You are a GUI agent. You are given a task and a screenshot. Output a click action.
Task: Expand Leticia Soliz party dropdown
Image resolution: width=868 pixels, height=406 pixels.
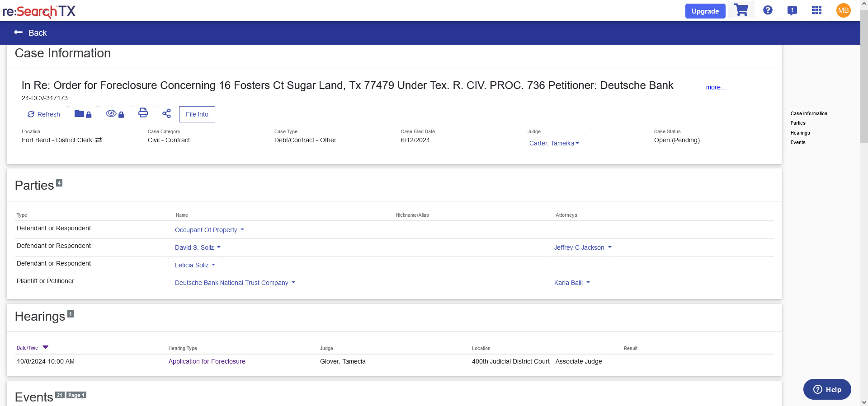point(195,265)
